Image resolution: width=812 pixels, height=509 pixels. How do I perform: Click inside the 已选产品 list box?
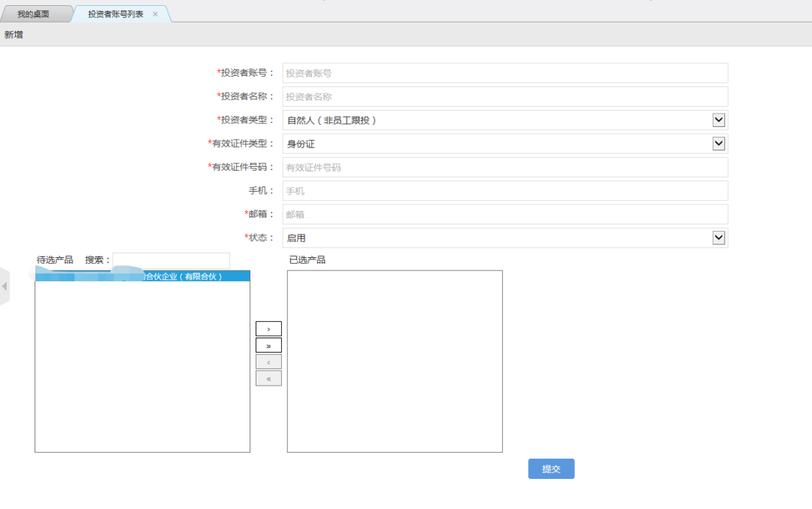click(x=395, y=362)
